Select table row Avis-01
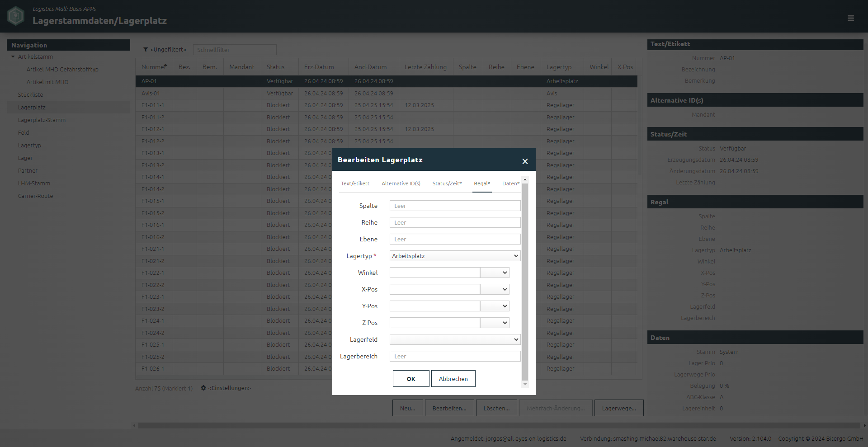The image size is (868, 447). pos(386,94)
